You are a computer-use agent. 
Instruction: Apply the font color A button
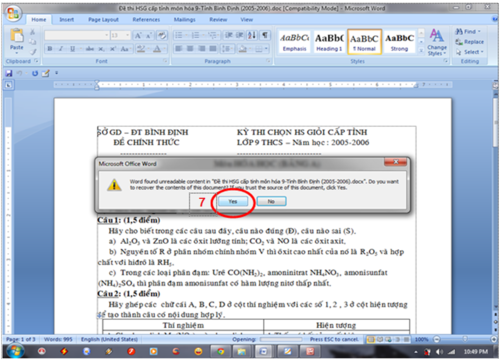(157, 49)
